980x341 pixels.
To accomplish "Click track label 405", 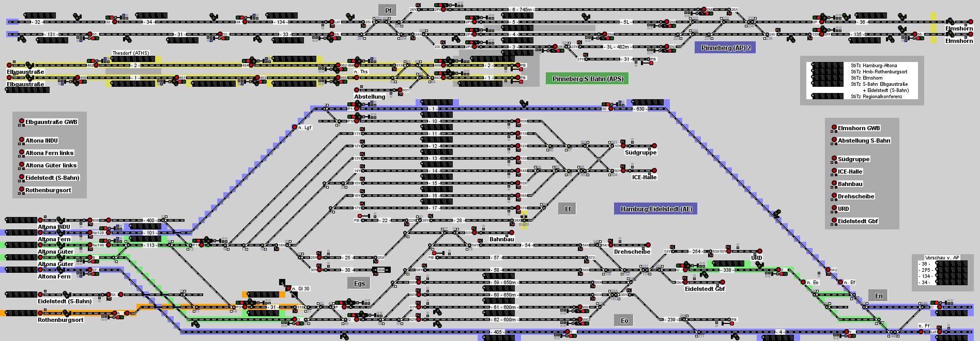I will tap(497, 332).
